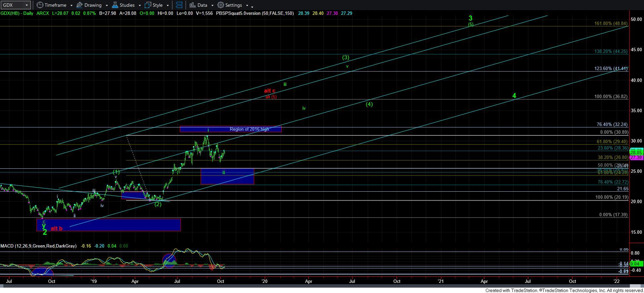The image size is (644, 293).
Task: Click the '161.80% (48.84)' Fibonacci label
Action: 611,24
